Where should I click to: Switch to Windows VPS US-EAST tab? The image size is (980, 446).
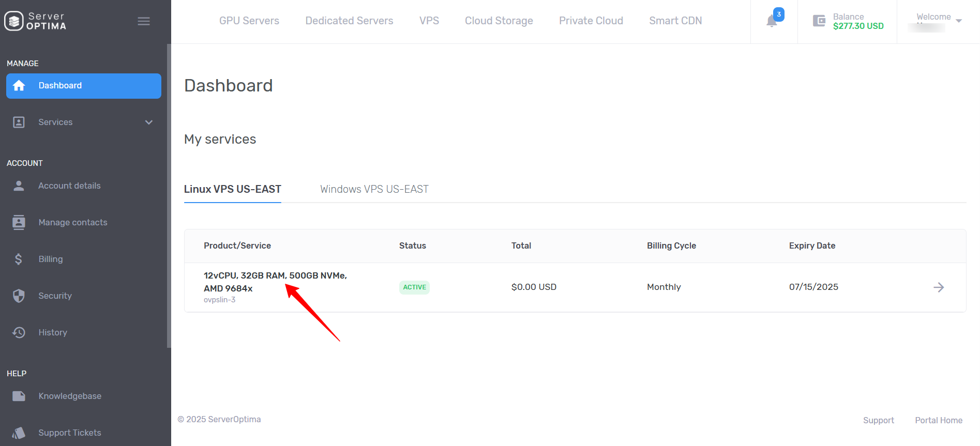374,189
